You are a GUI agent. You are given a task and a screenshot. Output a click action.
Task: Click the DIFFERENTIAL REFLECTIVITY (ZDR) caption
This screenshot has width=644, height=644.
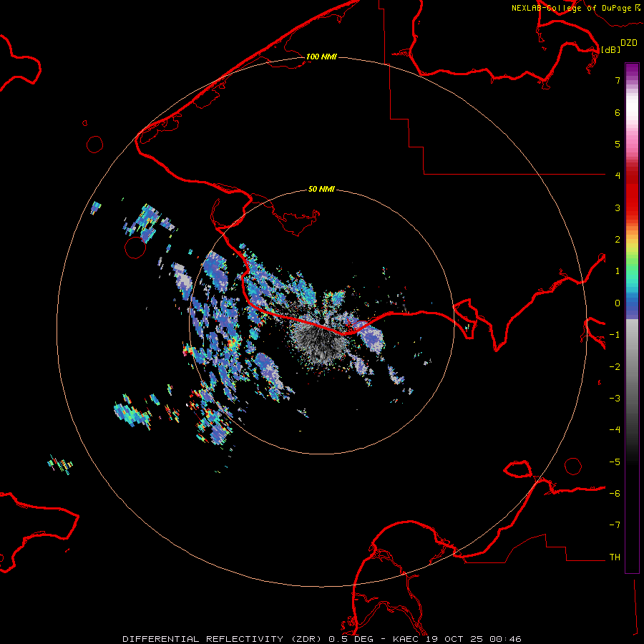pyautogui.click(x=223, y=639)
